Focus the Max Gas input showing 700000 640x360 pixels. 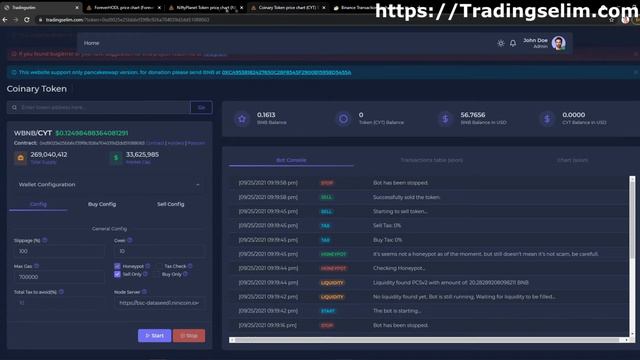(x=59, y=277)
